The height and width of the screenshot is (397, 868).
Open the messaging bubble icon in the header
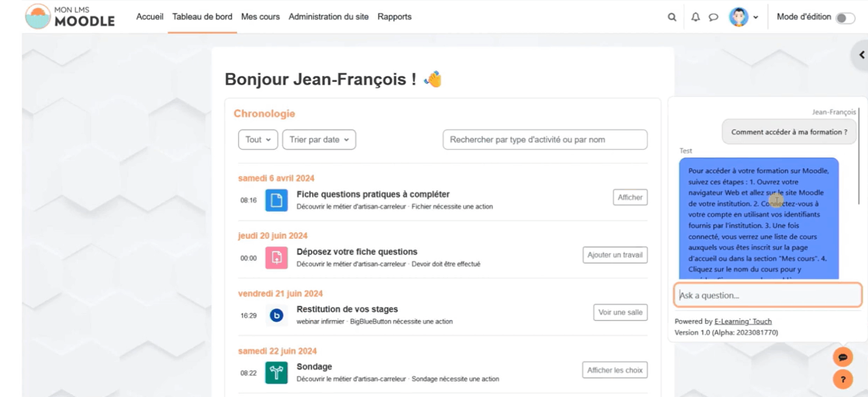coord(713,17)
